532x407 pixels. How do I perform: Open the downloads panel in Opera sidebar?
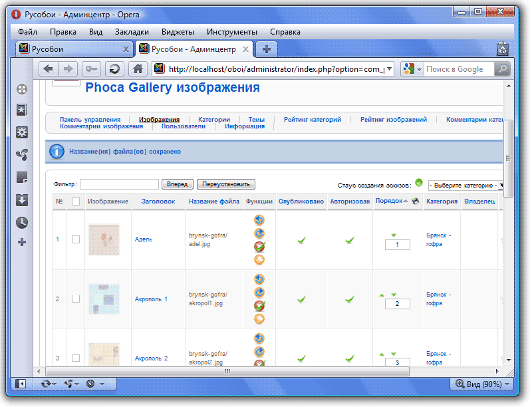22,200
